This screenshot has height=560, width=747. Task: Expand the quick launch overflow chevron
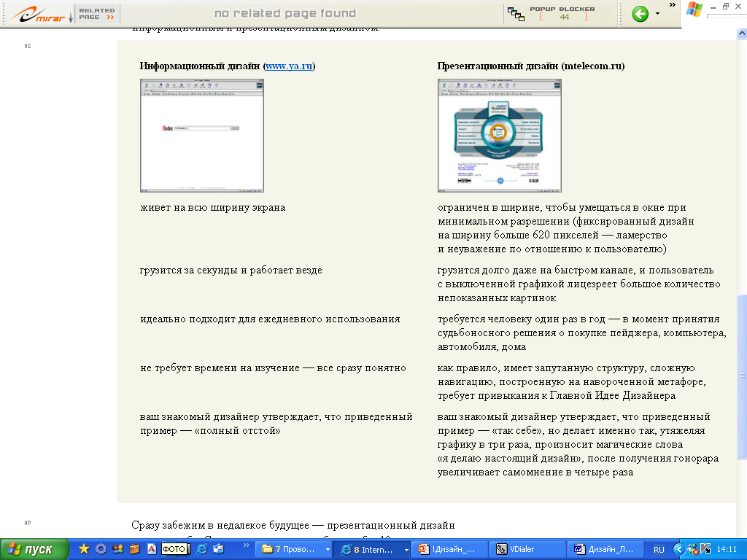[247, 545]
